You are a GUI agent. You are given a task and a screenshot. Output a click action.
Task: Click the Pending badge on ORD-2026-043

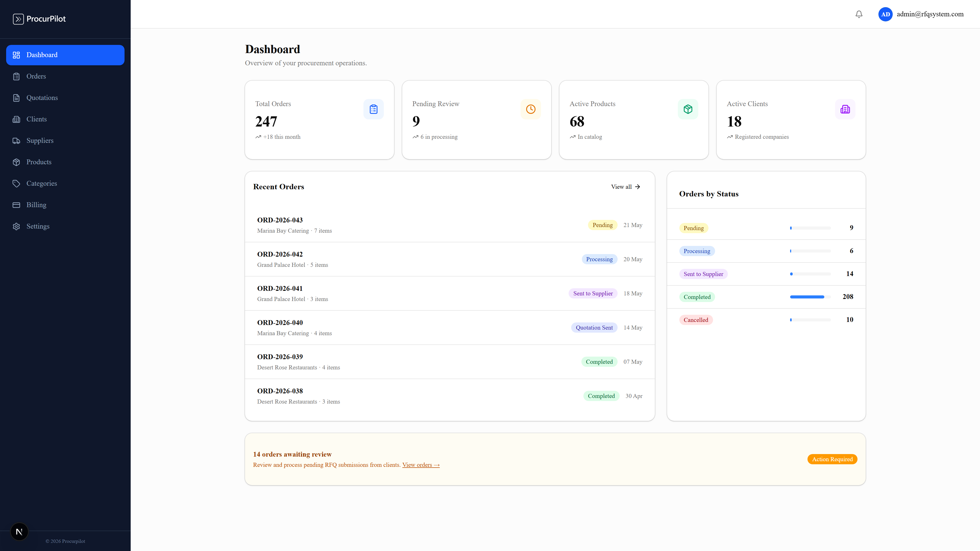[602, 225]
